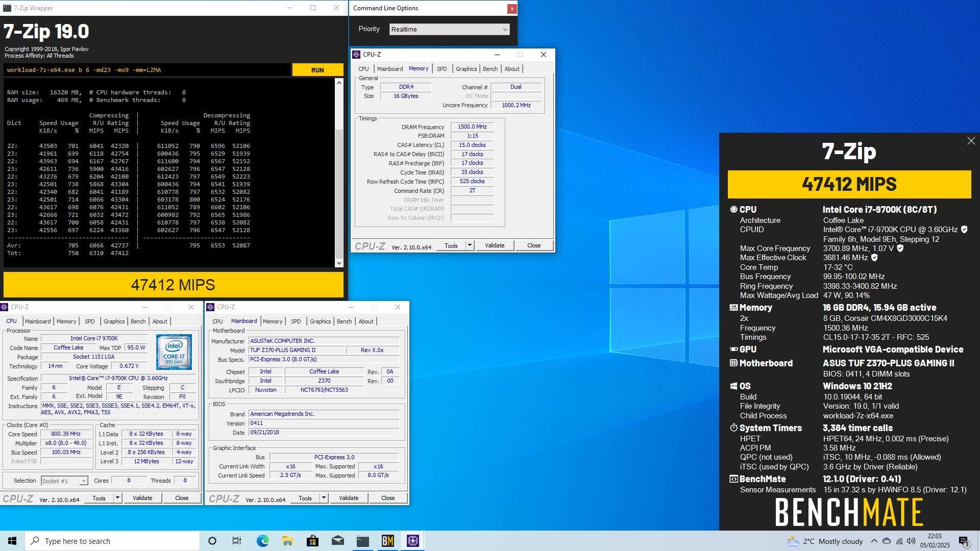Click the 7-Zip output scroll up arrow

point(339,83)
